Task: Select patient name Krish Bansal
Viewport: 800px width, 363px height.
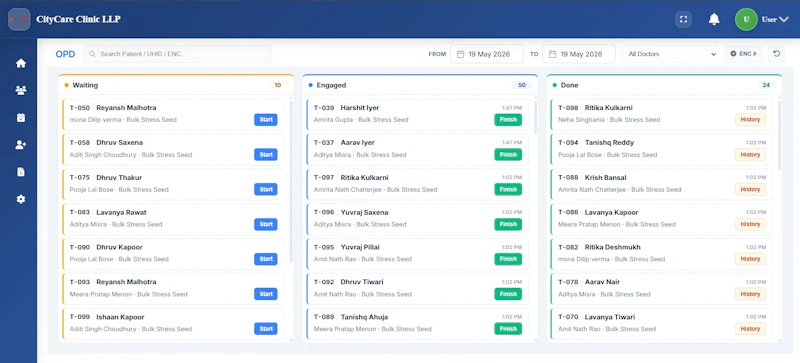Action: pos(606,178)
